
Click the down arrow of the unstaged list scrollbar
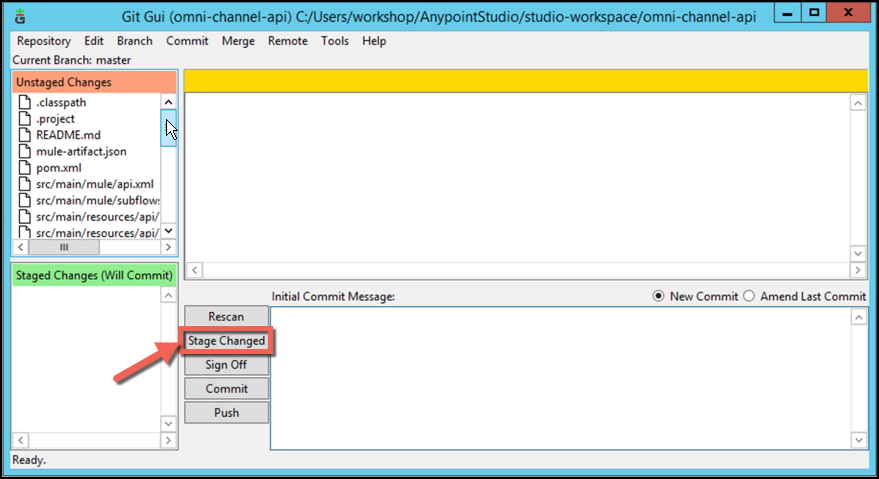click(168, 231)
